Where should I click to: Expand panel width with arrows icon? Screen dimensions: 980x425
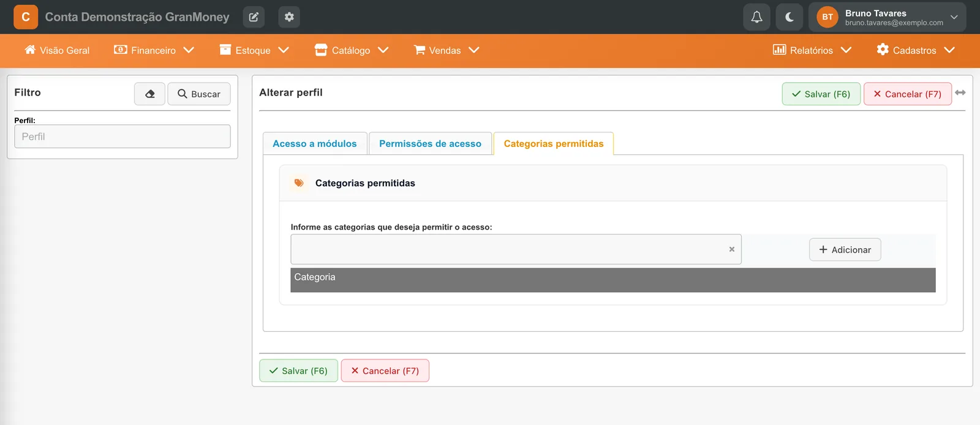pos(960,92)
